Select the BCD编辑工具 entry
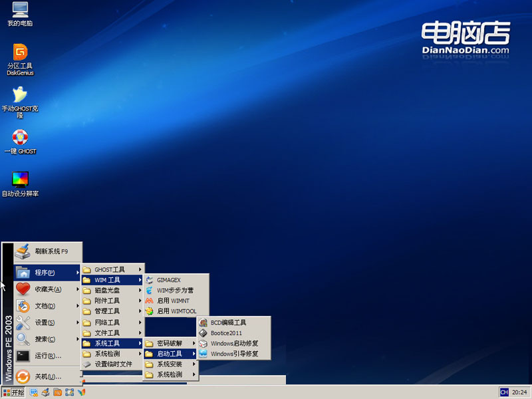Viewport: 532px width, 399px height. click(230, 323)
